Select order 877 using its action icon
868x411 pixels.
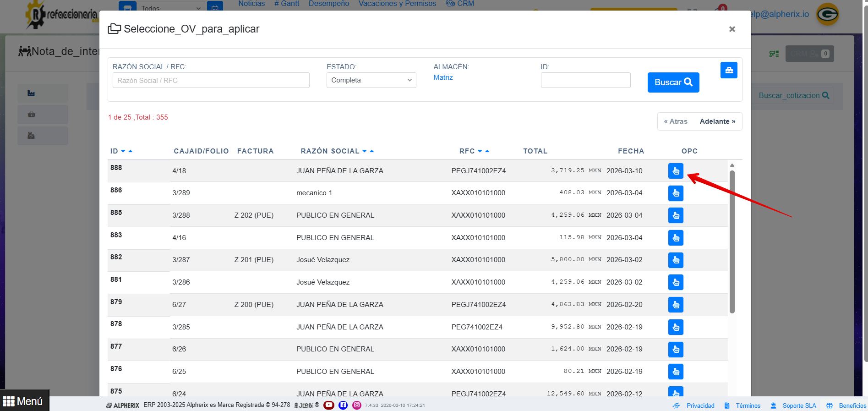[x=675, y=350]
